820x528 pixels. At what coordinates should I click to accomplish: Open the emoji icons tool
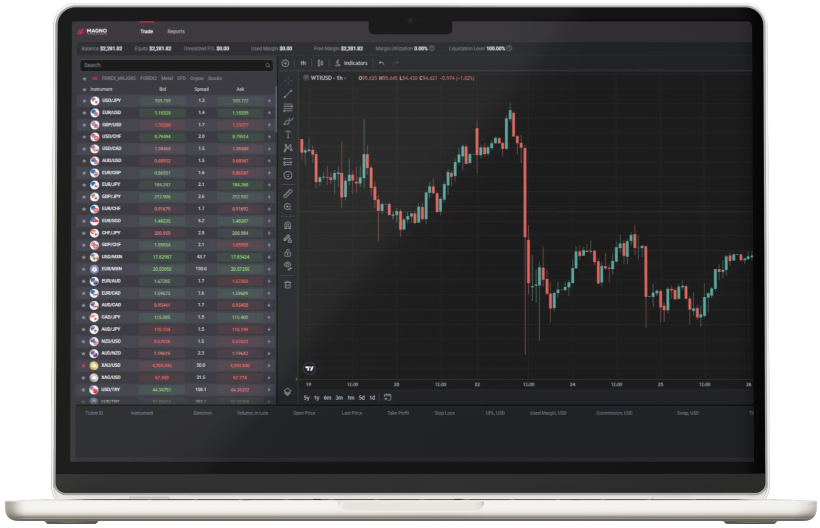288,175
